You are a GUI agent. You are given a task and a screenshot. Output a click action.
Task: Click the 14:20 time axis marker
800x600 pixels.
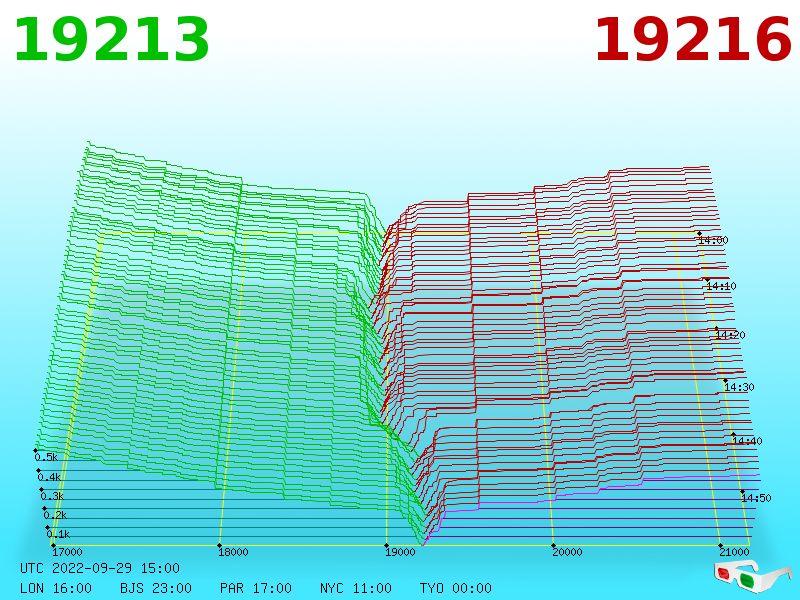click(x=731, y=335)
